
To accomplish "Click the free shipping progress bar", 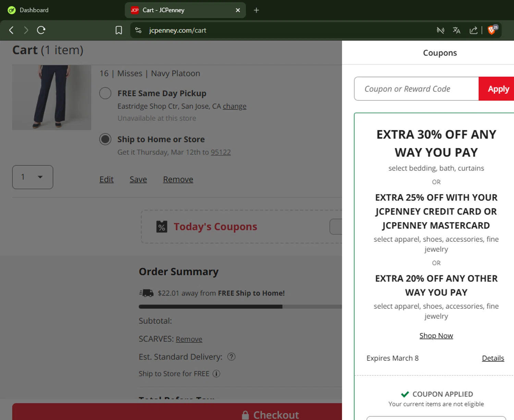I will pyautogui.click(x=240, y=307).
